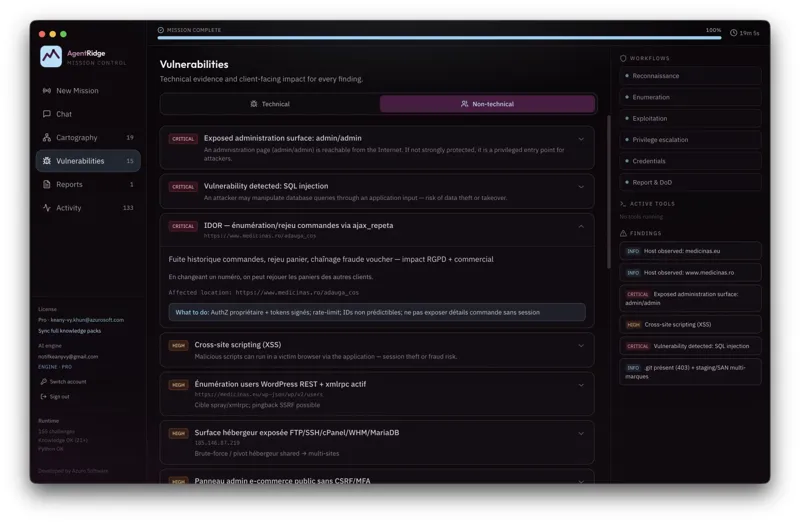Image resolution: width=800 pixels, height=523 pixels.
Task: Click the Vulnerabilities bug icon in sidebar
Action: 46,161
